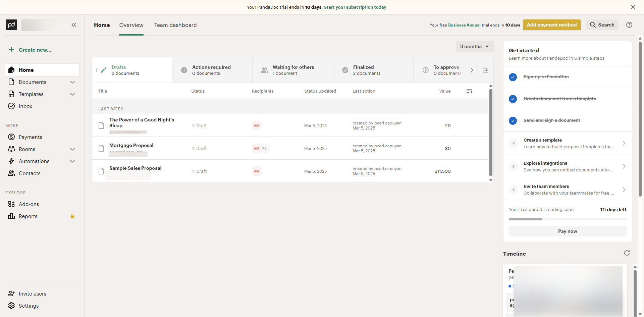The width and height of the screenshot is (644, 317).
Task: Click the trial period progress bar
Action: pos(567,219)
